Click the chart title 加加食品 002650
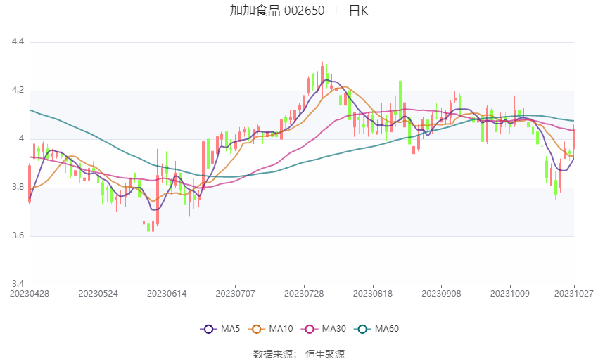598x364 pixels. 277,11
